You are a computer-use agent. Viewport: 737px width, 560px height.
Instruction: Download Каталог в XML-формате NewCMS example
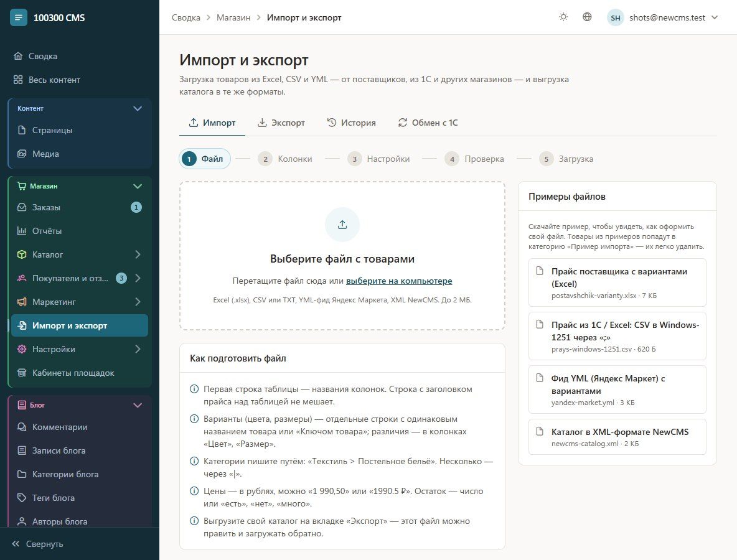point(617,437)
